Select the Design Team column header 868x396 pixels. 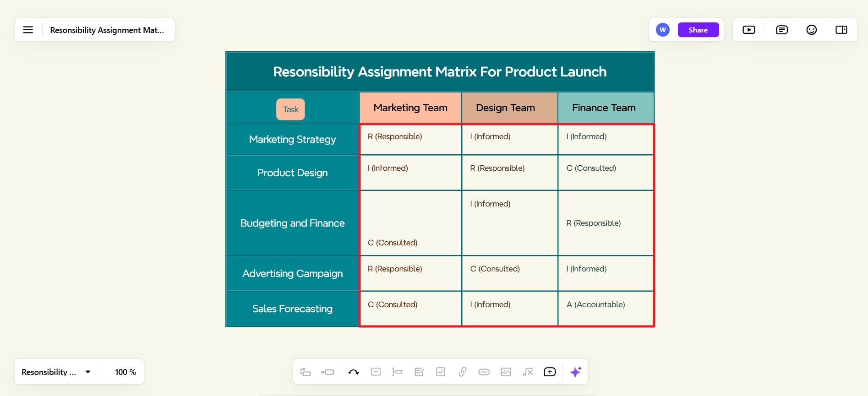[x=510, y=108]
